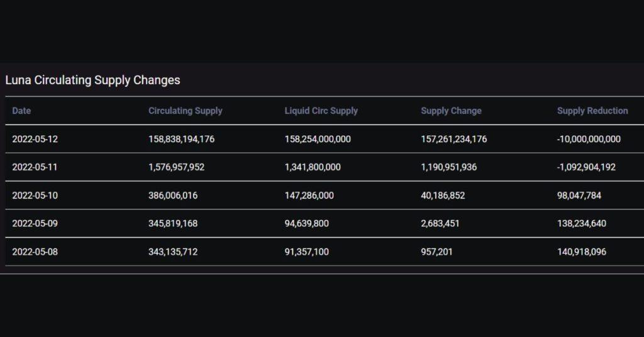Click the Supply Reduction column header
Image resolution: width=644 pixels, height=337 pixels.
click(x=592, y=111)
